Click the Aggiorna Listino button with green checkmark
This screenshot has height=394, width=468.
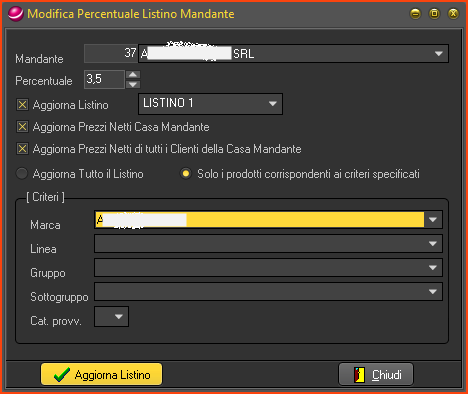pyautogui.click(x=101, y=374)
